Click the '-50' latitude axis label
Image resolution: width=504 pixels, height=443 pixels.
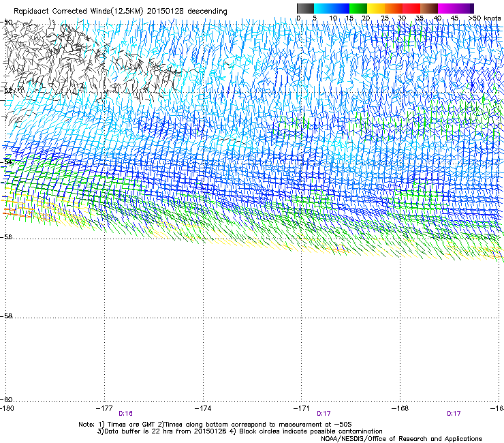(x=6, y=22)
